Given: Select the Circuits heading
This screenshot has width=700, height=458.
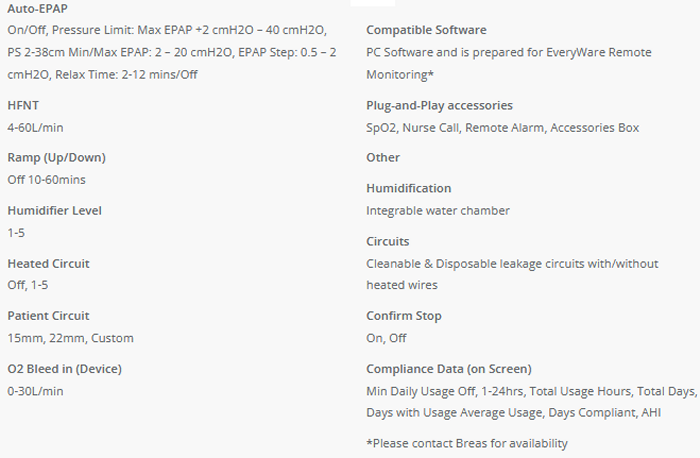Looking at the screenshot, I should (x=388, y=242).
